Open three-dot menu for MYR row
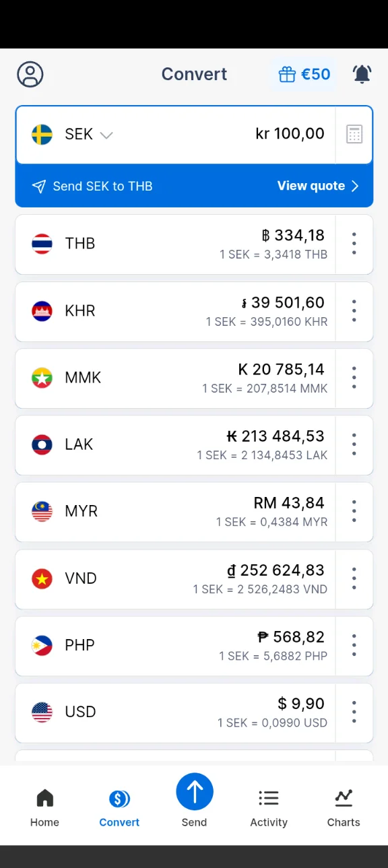This screenshot has height=868, width=388. point(354,511)
